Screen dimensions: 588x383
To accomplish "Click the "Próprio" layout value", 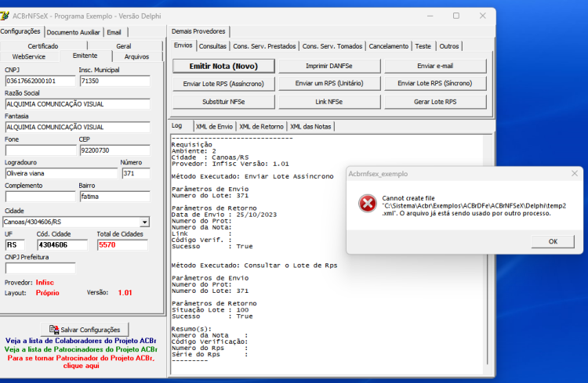I will click(x=48, y=293).
